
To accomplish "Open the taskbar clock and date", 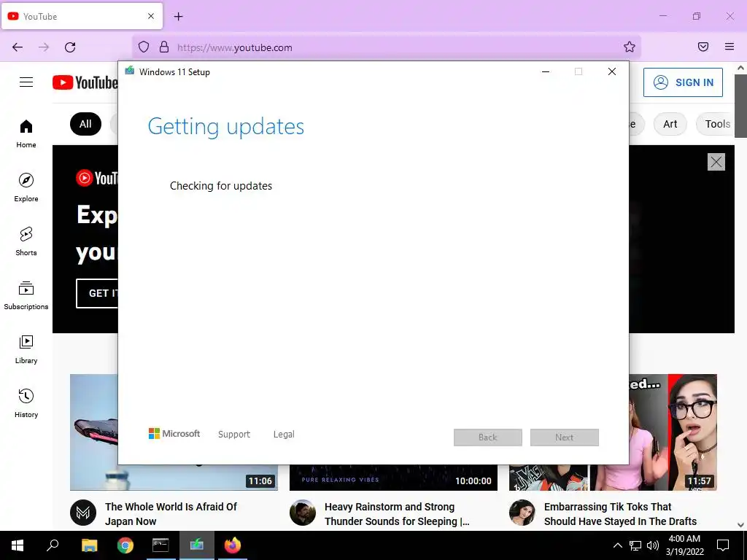I will pyautogui.click(x=684, y=545).
